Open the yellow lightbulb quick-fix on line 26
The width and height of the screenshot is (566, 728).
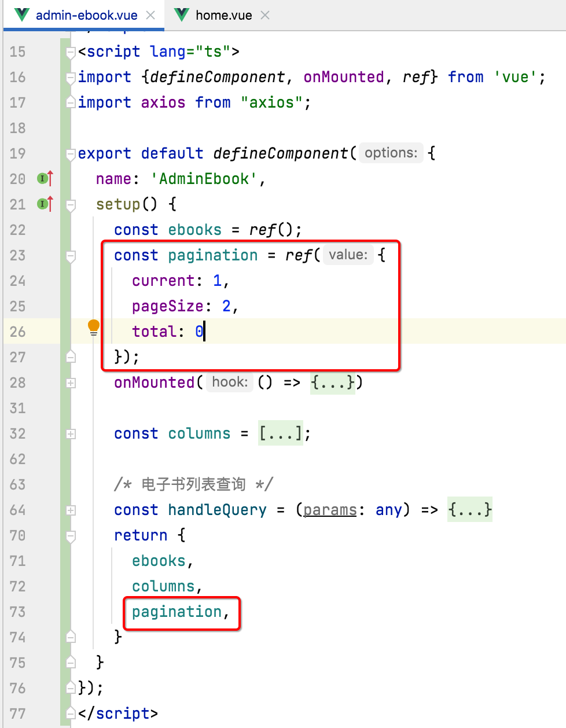[x=94, y=328]
